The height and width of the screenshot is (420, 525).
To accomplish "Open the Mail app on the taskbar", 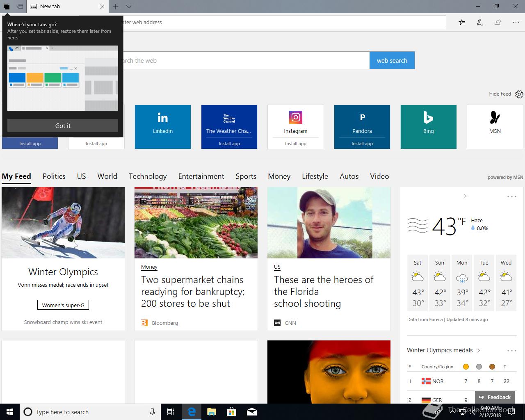I will pos(252,412).
